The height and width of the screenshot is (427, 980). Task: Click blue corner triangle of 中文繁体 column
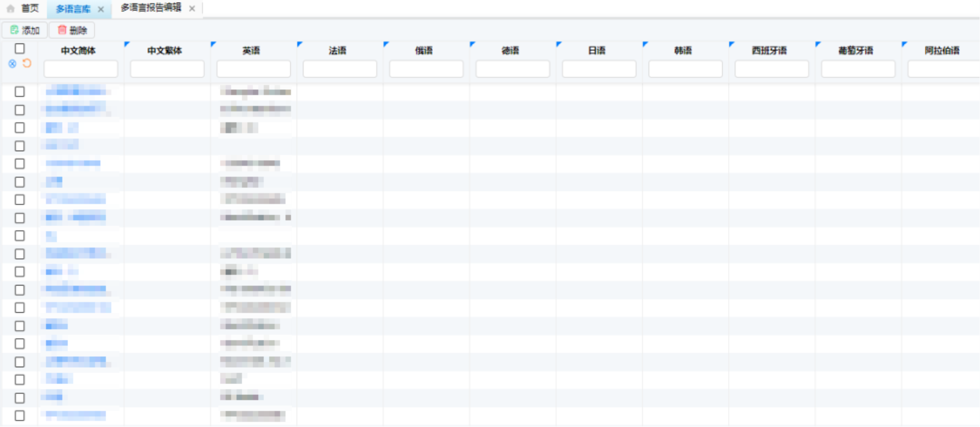tap(127, 44)
